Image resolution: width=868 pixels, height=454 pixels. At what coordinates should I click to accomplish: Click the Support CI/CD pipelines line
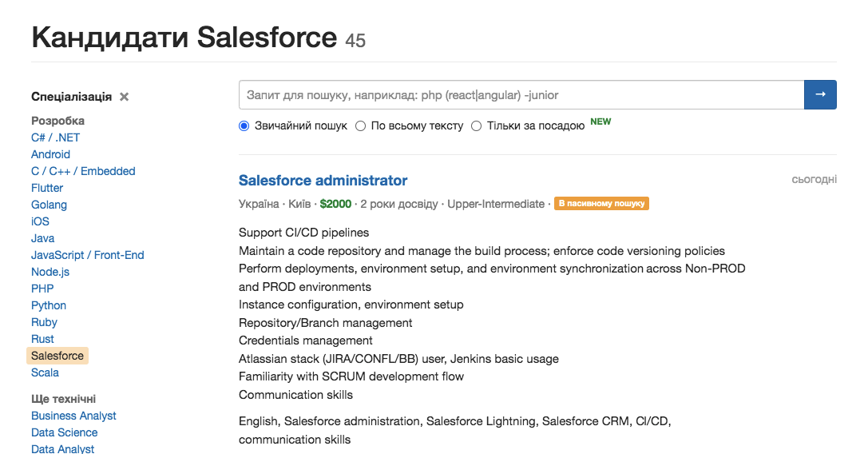(303, 233)
